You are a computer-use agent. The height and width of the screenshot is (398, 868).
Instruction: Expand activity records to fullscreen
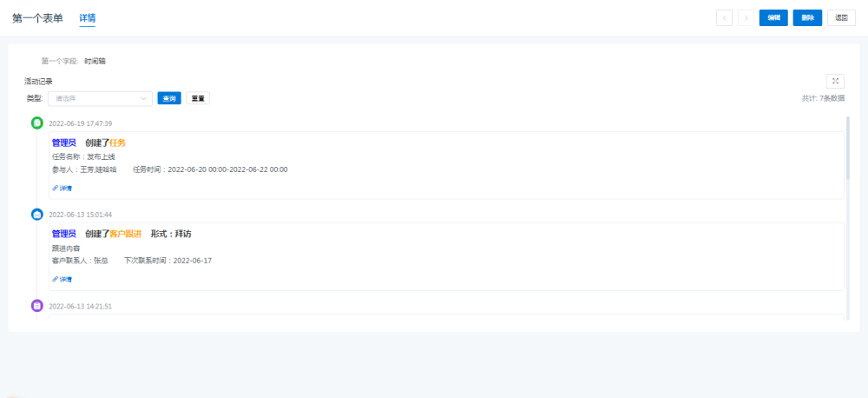835,81
